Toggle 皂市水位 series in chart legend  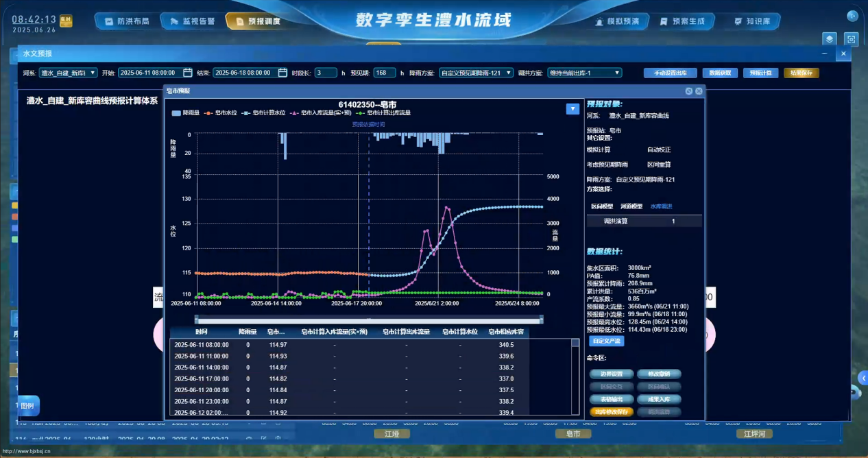(x=223, y=112)
